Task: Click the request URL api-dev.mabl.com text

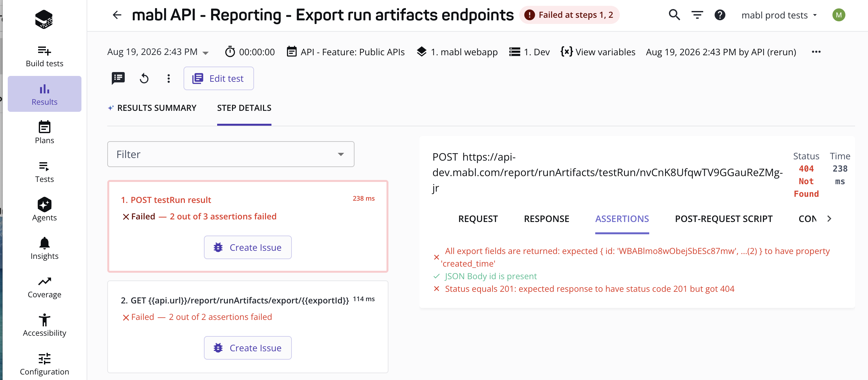Action: [607, 173]
